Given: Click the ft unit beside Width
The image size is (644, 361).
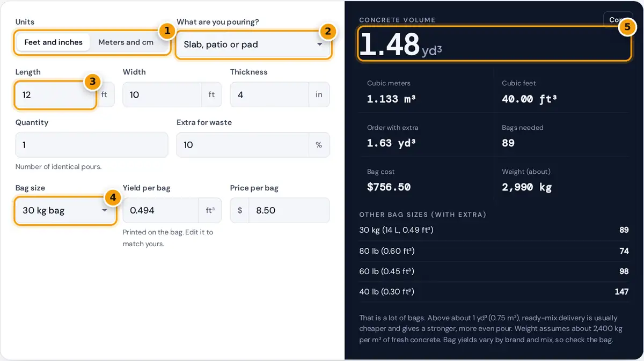Looking at the screenshot, I should coord(211,94).
